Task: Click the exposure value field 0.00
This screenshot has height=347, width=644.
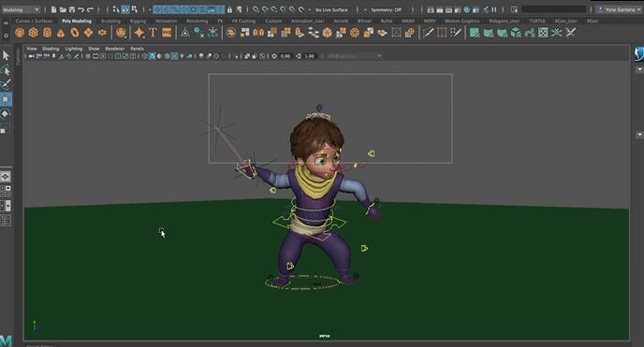Action: (x=285, y=56)
